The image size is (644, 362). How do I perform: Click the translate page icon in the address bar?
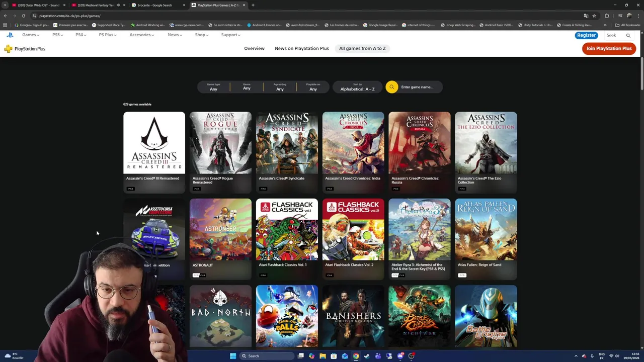[x=586, y=16]
